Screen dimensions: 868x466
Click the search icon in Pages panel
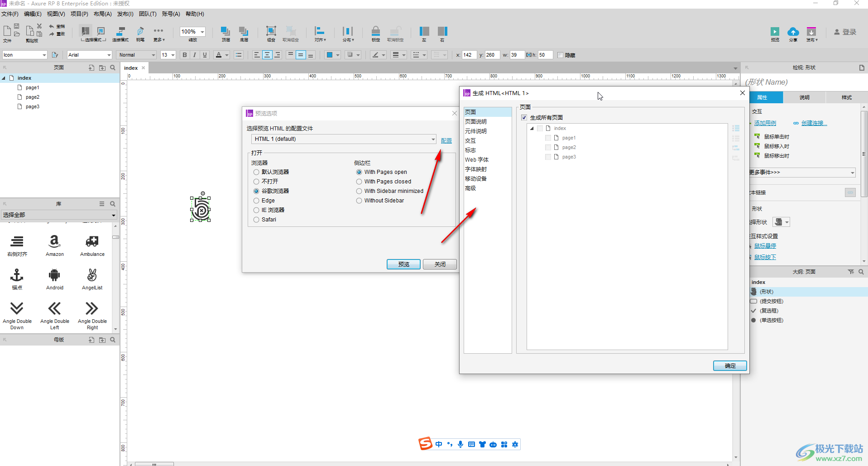point(113,67)
